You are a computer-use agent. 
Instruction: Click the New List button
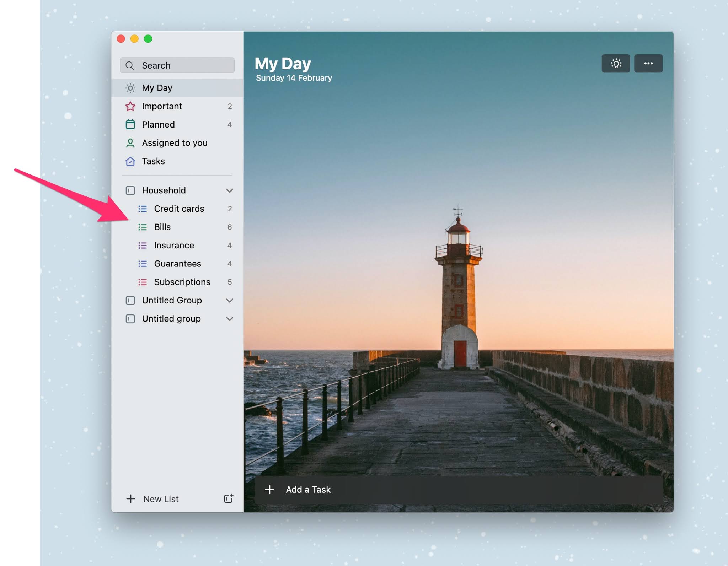(161, 499)
